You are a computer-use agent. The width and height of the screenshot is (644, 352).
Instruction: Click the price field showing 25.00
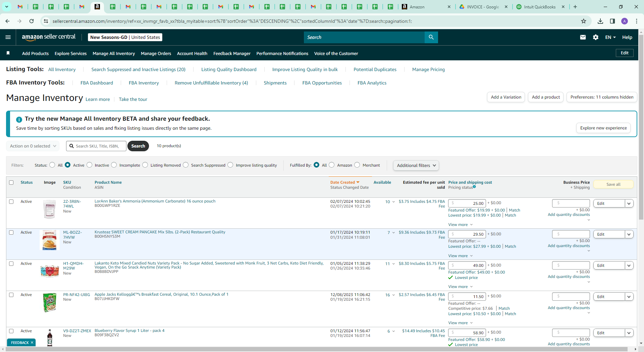tap(467, 203)
